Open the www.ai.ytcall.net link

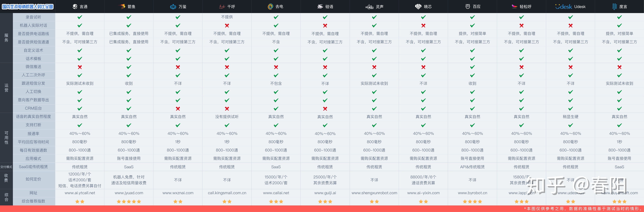(x=80, y=193)
